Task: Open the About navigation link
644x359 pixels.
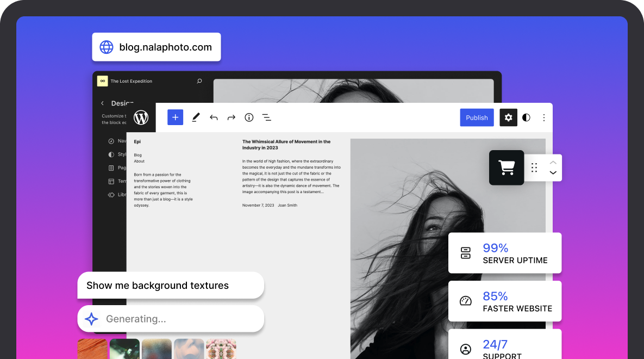Action: [x=139, y=161]
